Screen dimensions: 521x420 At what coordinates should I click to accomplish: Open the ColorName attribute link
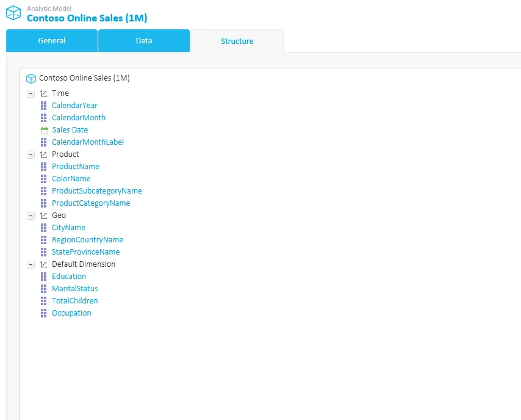click(71, 179)
